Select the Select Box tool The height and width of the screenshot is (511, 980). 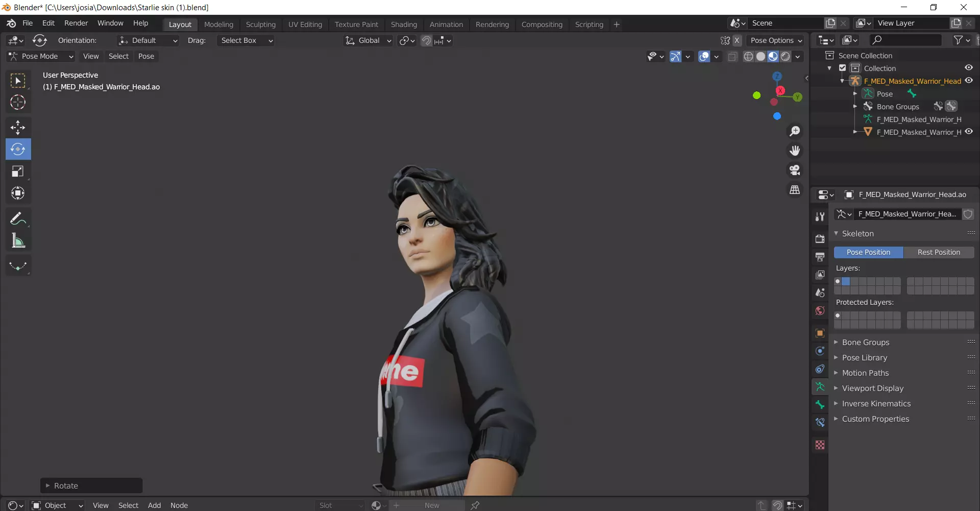pyautogui.click(x=18, y=81)
